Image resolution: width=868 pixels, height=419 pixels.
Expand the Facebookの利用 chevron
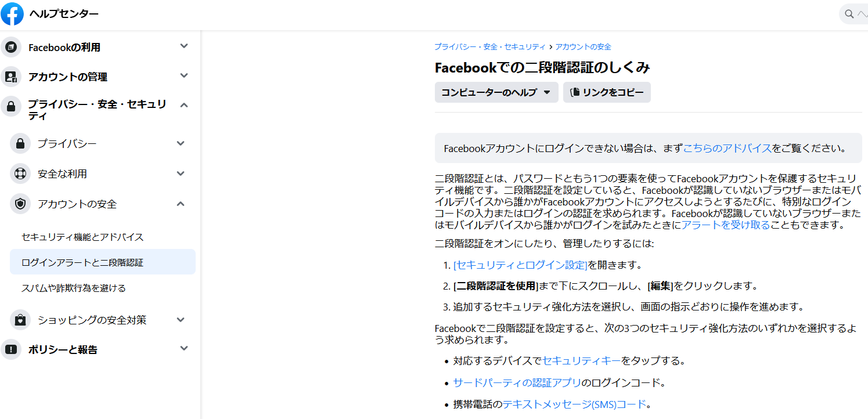184,46
